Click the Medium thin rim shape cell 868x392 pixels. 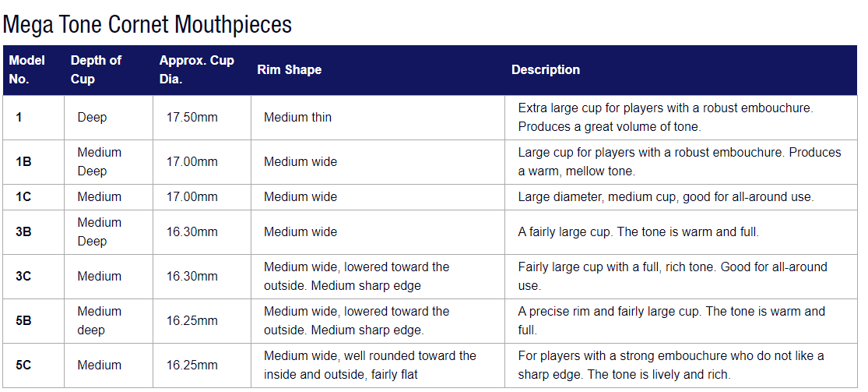297,117
